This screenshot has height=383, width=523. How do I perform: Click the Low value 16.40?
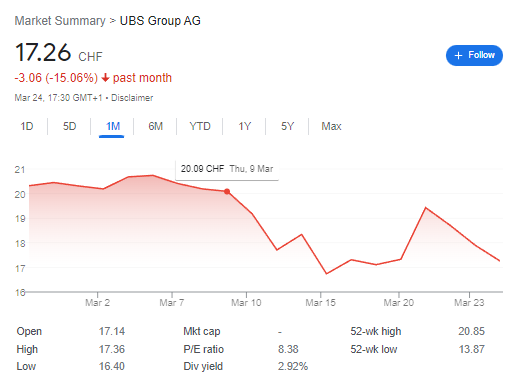[112, 366]
